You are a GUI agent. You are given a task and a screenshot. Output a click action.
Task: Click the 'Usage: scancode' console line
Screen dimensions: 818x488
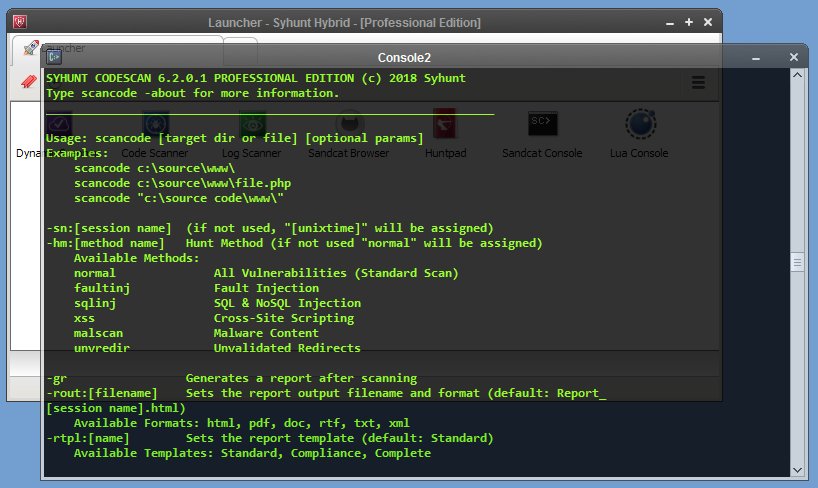(235, 138)
